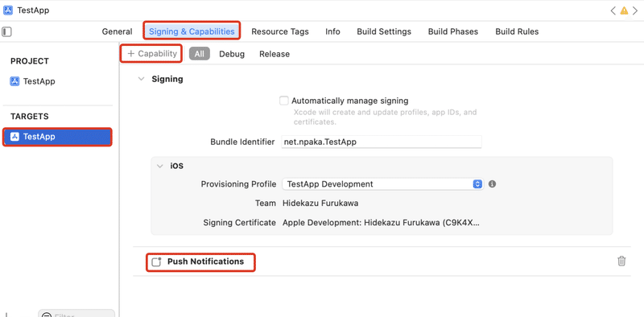Click the Bundle Identifier text field
The width and height of the screenshot is (644, 317).
pyautogui.click(x=381, y=142)
